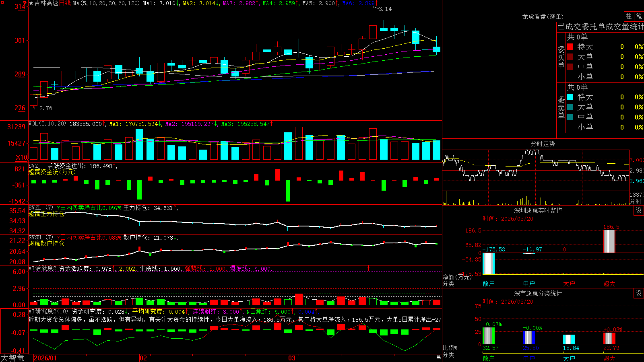Viewport: 644px width, 362px height.
Task: Click the 已成交委托单成交量统计 header
Action: (x=601, y=27)
